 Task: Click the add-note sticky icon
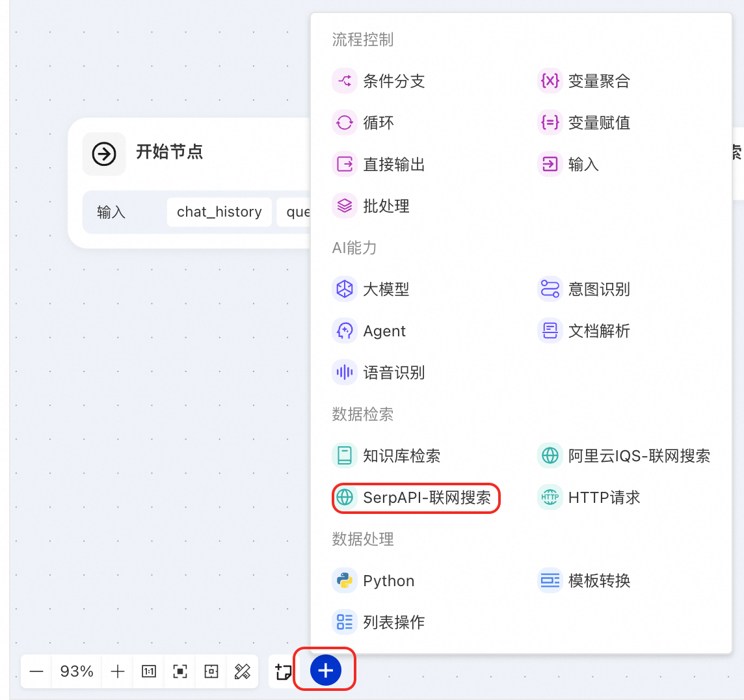click(284, 671)
